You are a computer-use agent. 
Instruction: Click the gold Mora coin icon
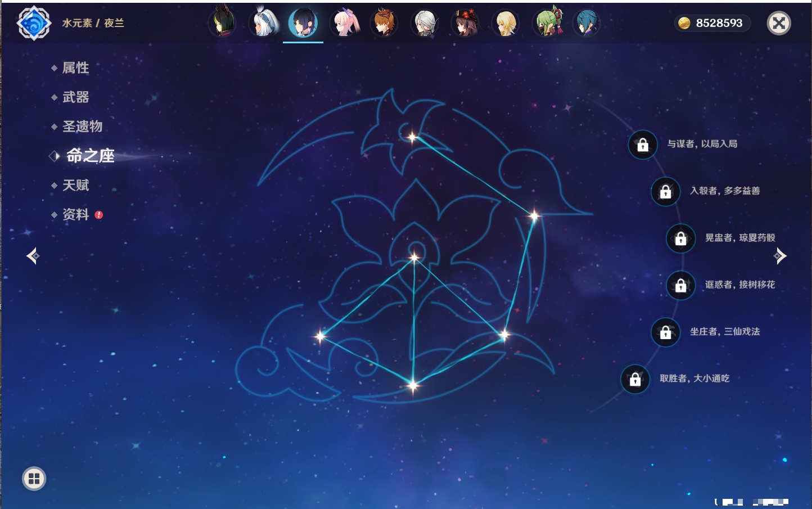[684, 23]
